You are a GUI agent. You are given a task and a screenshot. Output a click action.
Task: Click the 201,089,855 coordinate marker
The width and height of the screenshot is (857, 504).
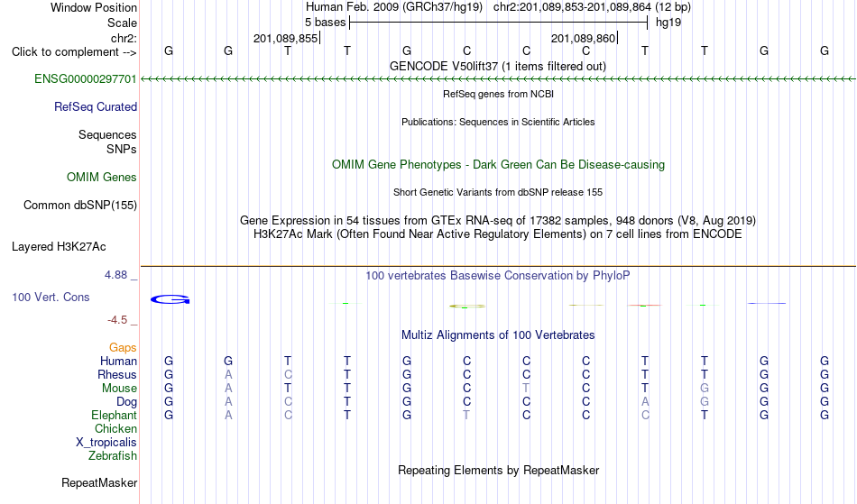coord(286,38)
